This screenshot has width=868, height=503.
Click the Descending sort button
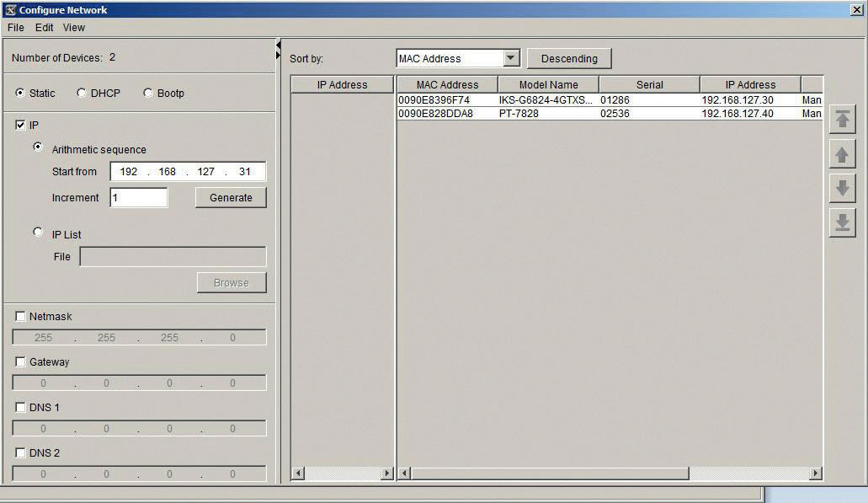(x=569, y=58)
